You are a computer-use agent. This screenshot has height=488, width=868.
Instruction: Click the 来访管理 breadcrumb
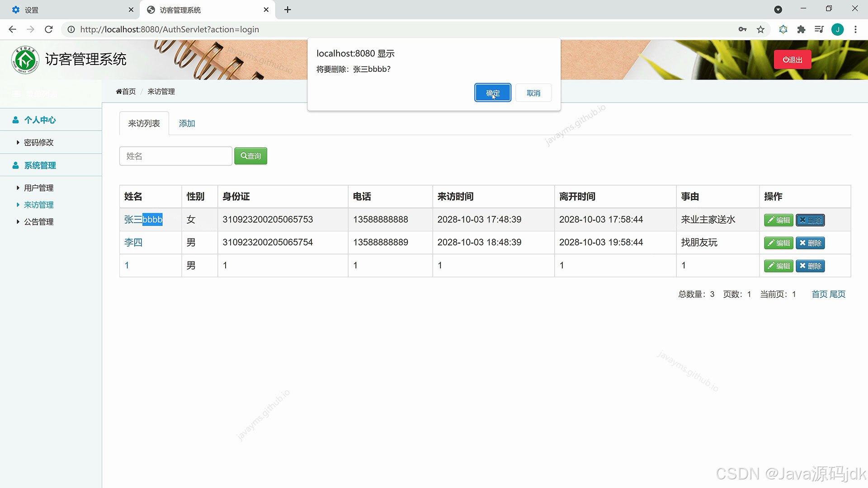[x=161, y=91]
